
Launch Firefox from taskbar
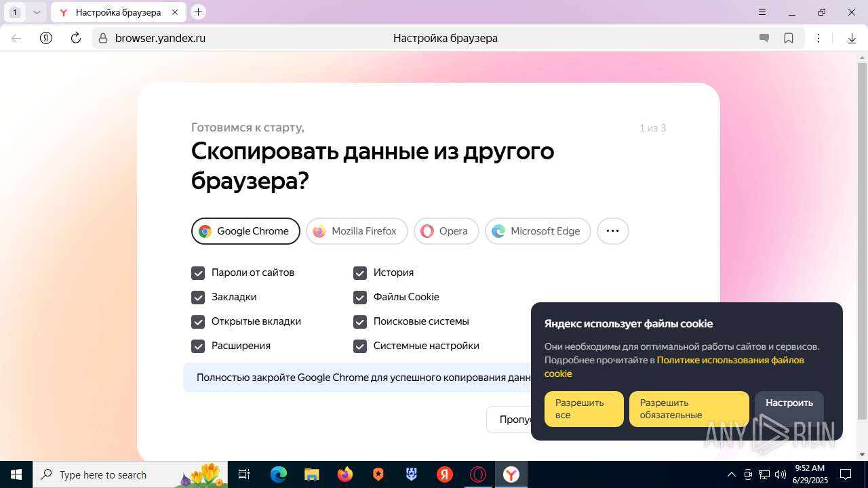tap(345, 474)
